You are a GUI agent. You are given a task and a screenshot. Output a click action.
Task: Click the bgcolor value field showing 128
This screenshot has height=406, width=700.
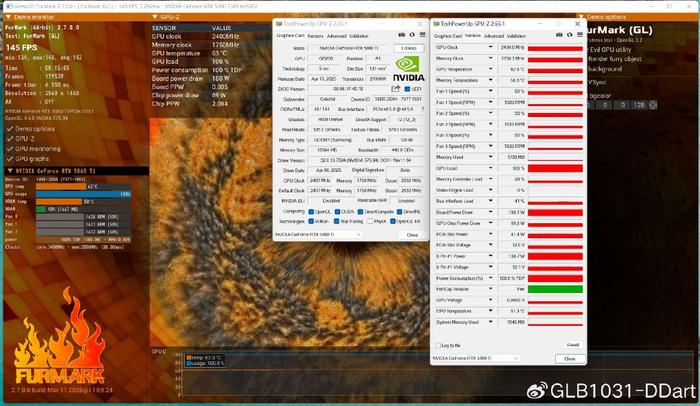click(x=639, y=105)
